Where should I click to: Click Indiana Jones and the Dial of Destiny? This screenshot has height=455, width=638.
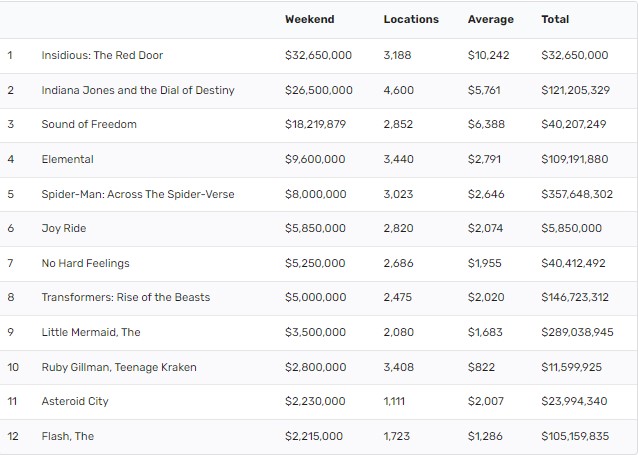coord(138,90)
